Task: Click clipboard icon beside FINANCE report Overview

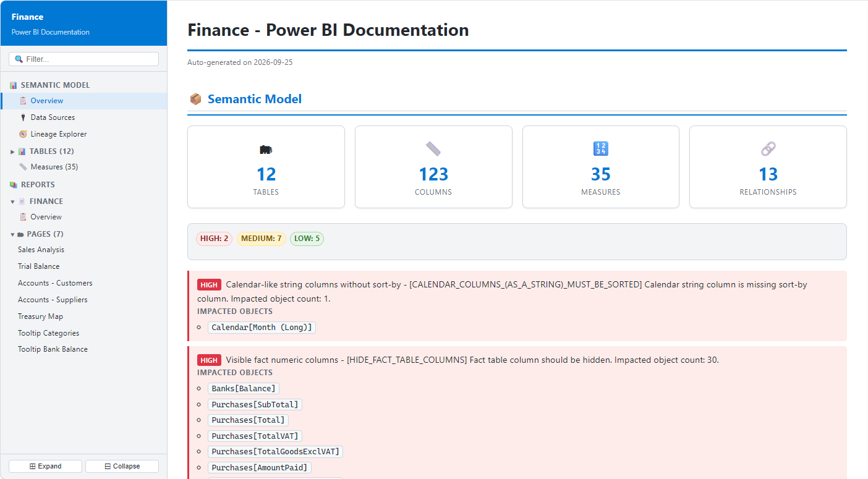Action: pos(23,217)
